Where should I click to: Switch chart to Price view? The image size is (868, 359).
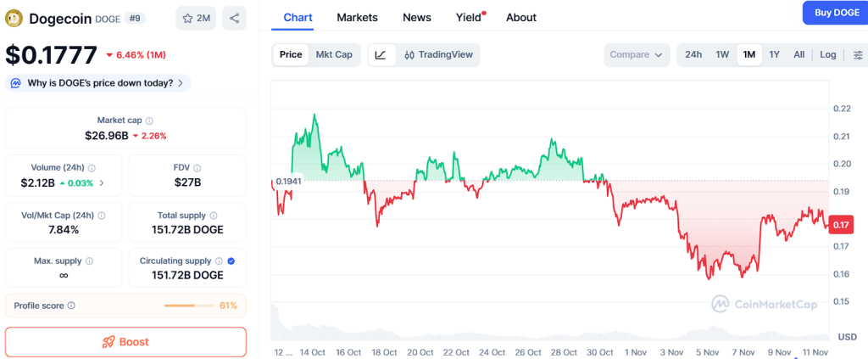pos(291,55)
